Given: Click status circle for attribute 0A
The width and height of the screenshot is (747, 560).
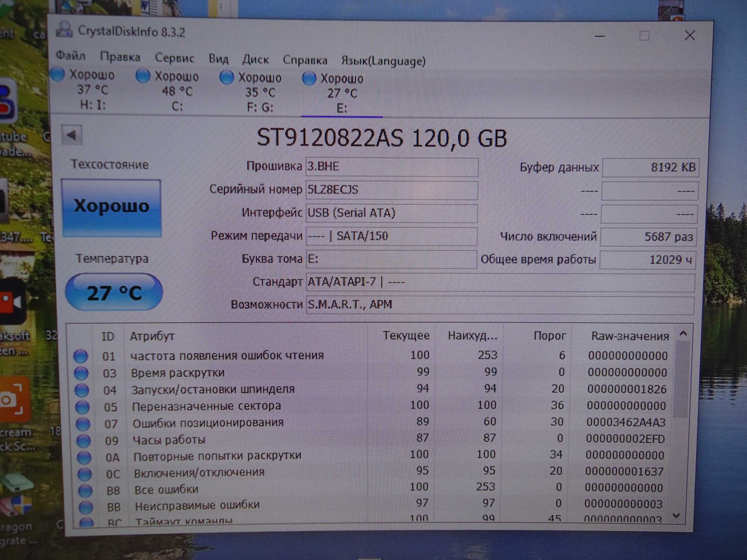Looking at the screenshot, I should click(x=84, y=457).
